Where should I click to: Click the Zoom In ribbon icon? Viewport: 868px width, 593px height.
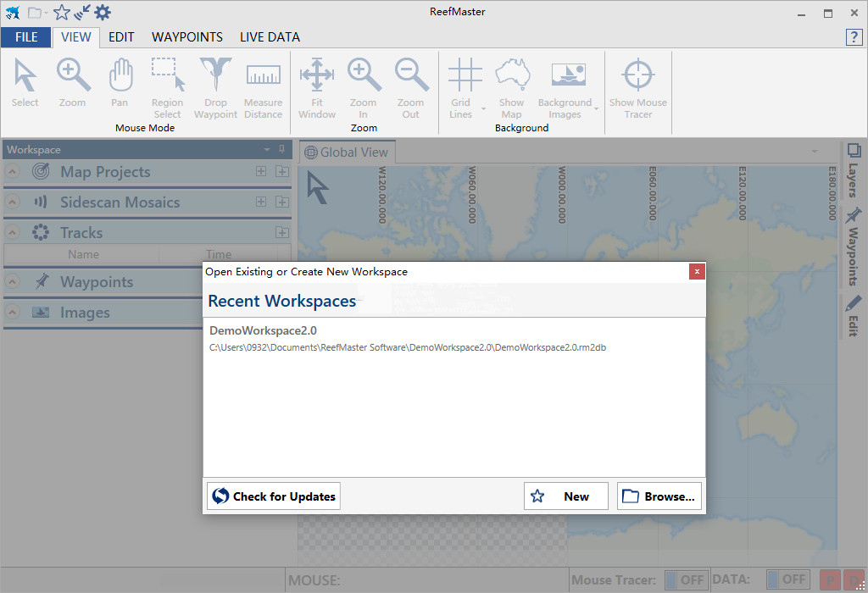[363, 88]
